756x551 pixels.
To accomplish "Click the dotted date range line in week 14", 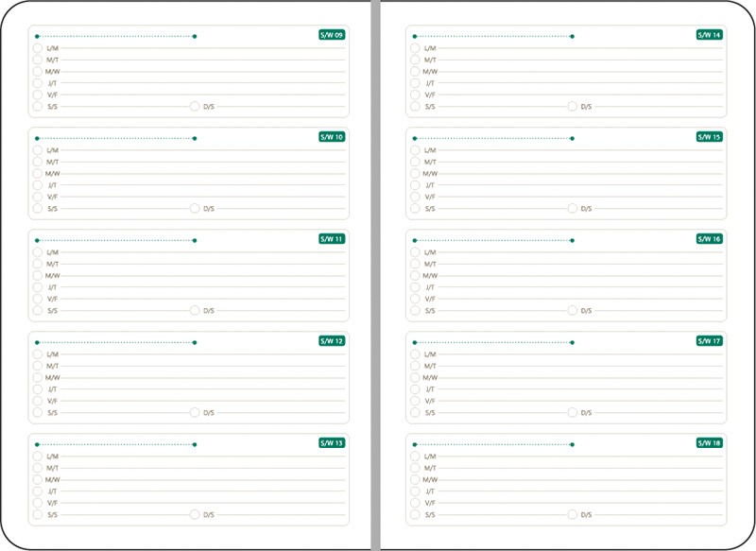I will click(x=493, y=36).
